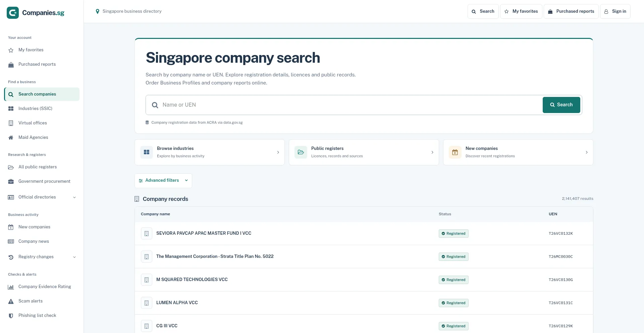Click the Companies.sg logo icon
The width and height of the screenshot is (644, 333).
click(x=13, y=13)
